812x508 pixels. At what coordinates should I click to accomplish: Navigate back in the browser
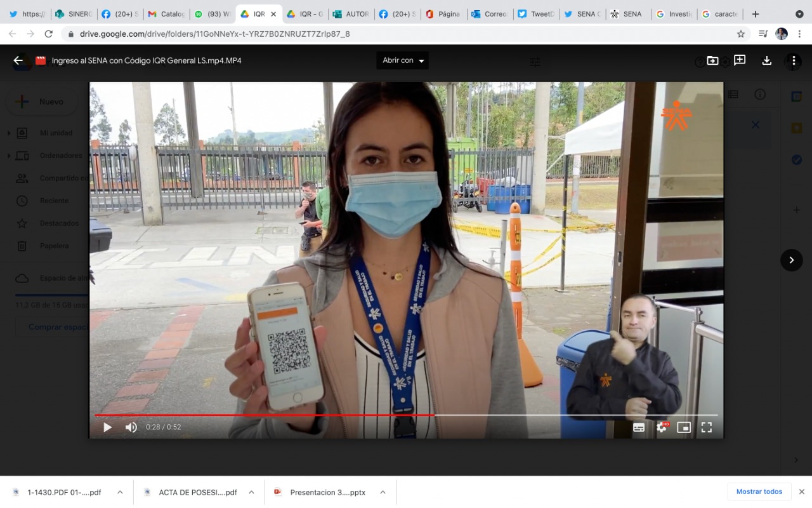coord(13,34)
